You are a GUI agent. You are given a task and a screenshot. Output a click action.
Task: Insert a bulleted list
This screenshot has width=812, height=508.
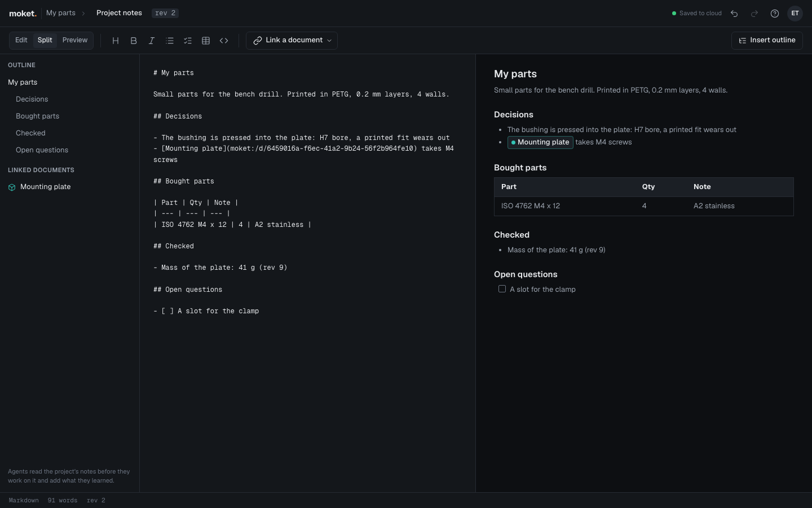pos(170,41)
